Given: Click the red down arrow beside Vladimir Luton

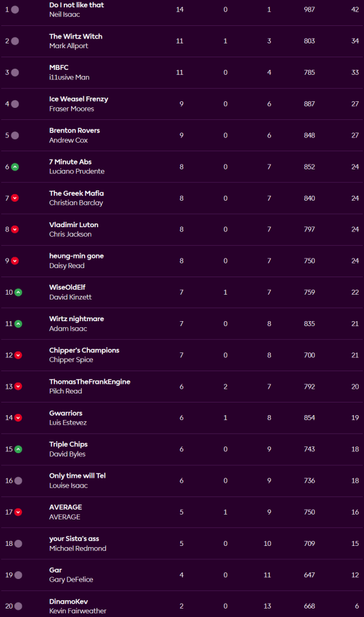Looking at the screenshot, I should click(x=15, y=230).
